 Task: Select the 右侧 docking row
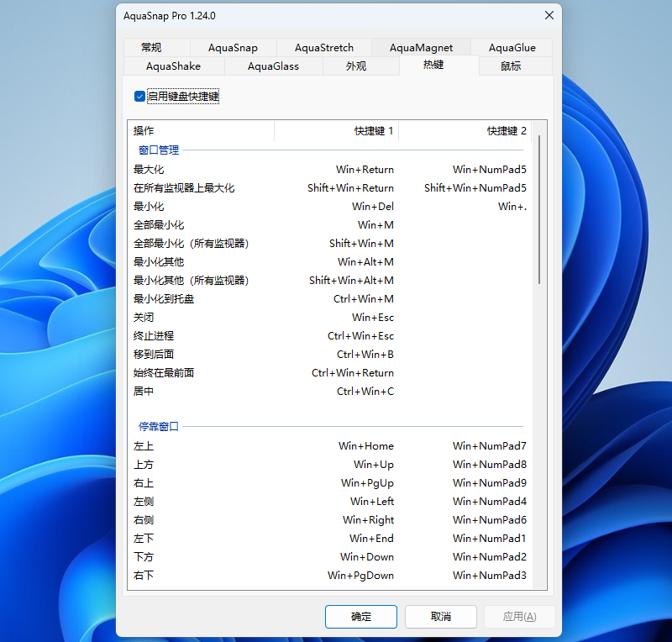click(x=330, y=520)
